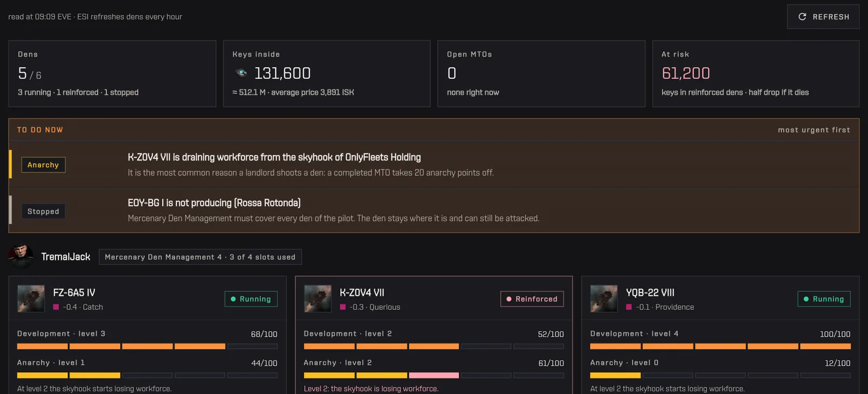This screenshot has height=394, width=868.
Task: Click K-Z0V4 VII Anarchy progress bar
Action: (434, 375)
